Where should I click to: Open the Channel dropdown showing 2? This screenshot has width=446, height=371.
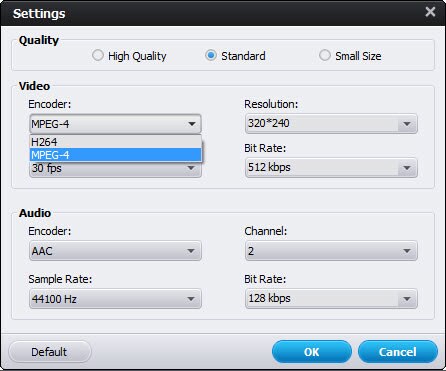[331, 251]
